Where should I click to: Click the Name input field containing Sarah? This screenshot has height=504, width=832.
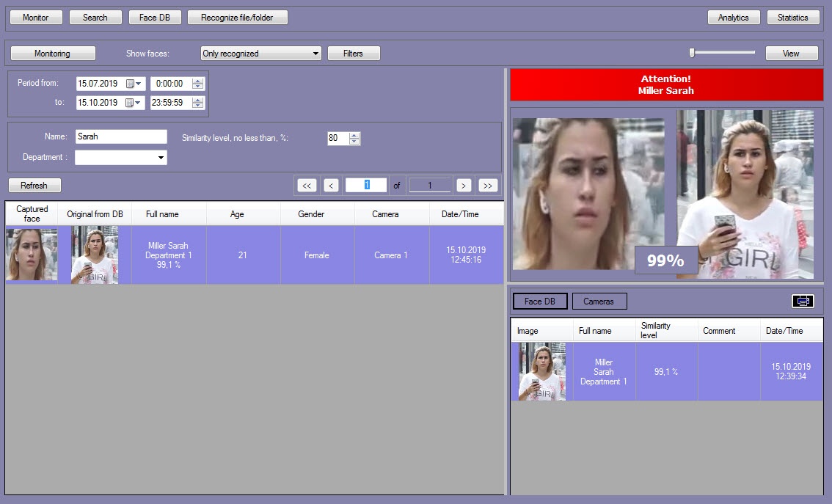click(x=121, y=136)
